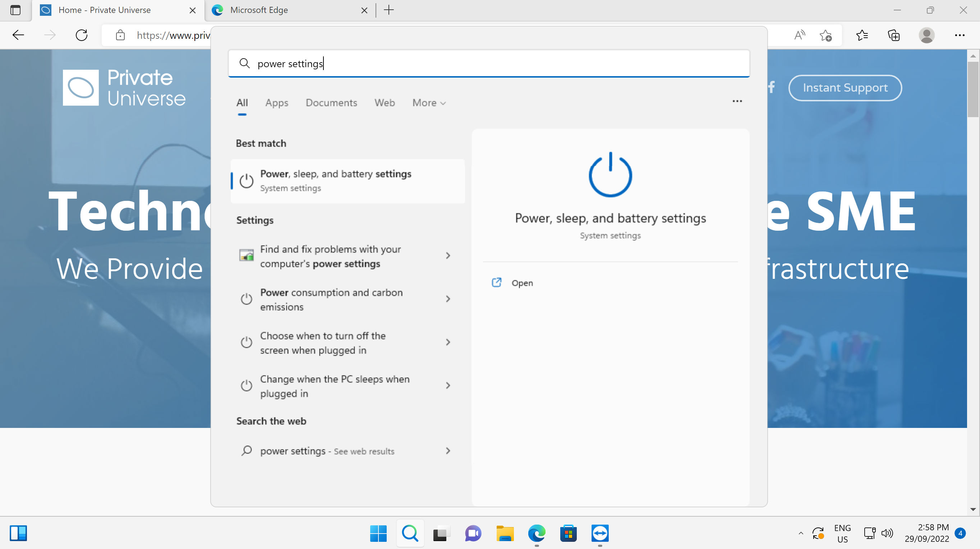The image size is (980, 549).
Task: Click the Edge Read Aloud icon
Action: 800,35
